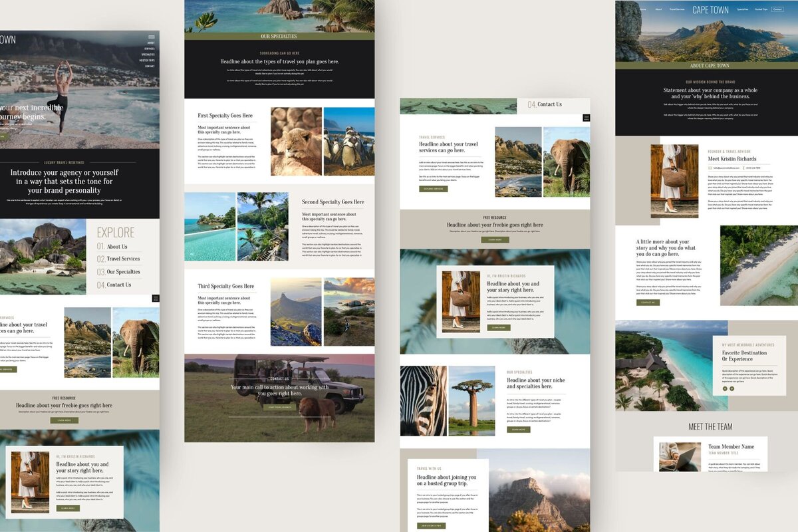
Task: Click next arrow in Favorite Destination card
Action: click(732, 388)
